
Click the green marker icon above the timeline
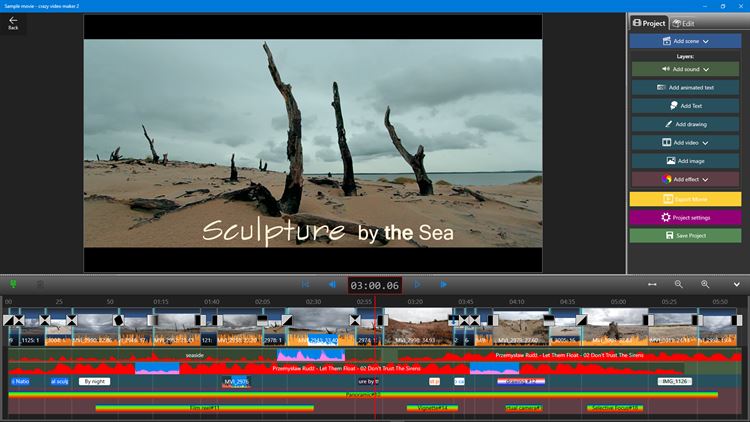[x=13, y=284]
